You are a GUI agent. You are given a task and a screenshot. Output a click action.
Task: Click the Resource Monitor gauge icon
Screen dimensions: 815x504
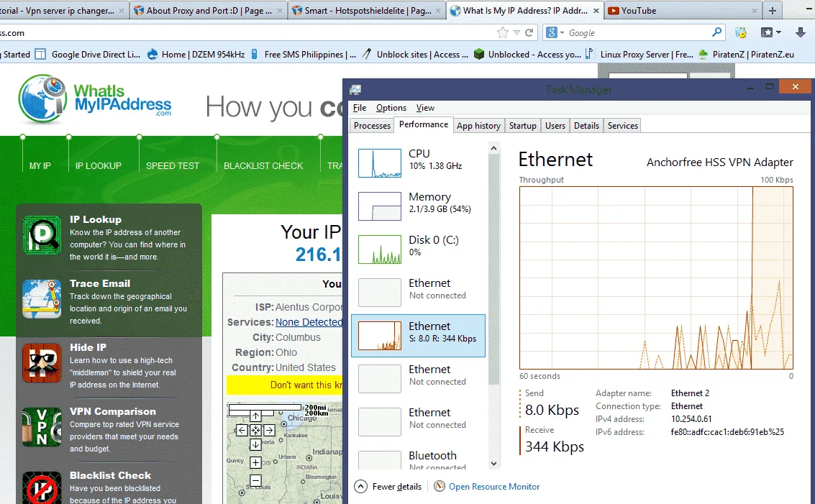(440, 486)
